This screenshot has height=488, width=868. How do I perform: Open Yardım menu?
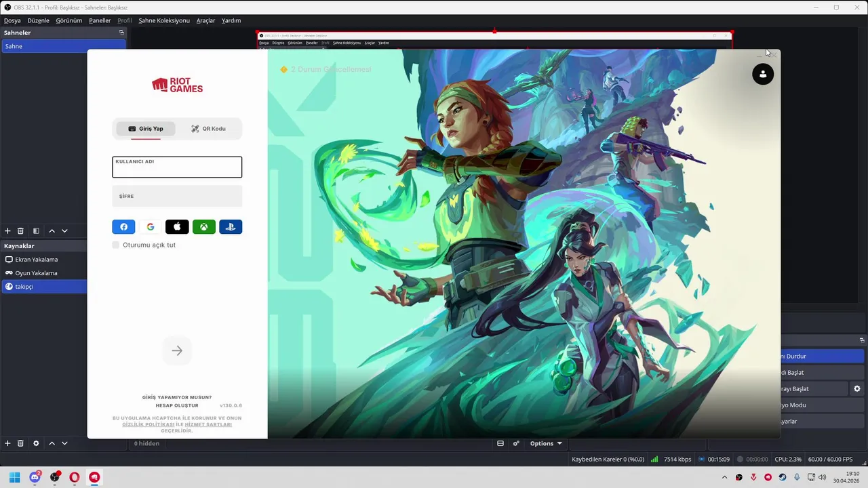coord(231,20)
